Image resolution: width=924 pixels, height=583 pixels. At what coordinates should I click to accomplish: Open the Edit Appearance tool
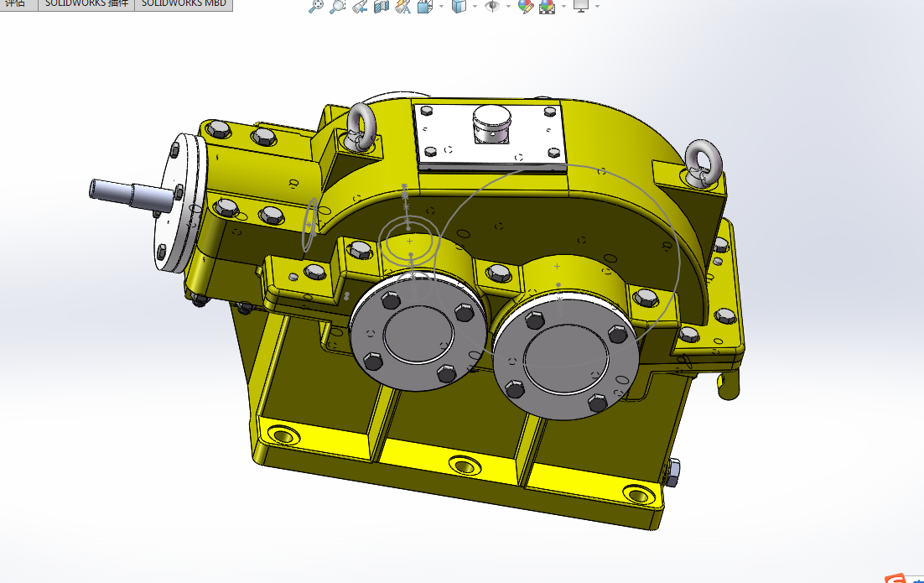(x=525, y=6)
